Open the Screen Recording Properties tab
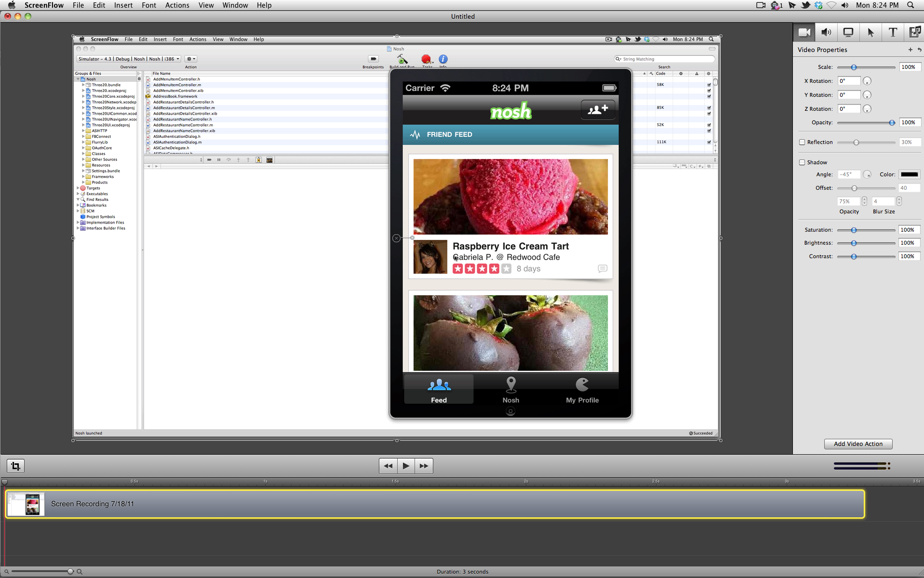Image resolution: width=924 pixels, height=578 pixels. tap(848, 32)
